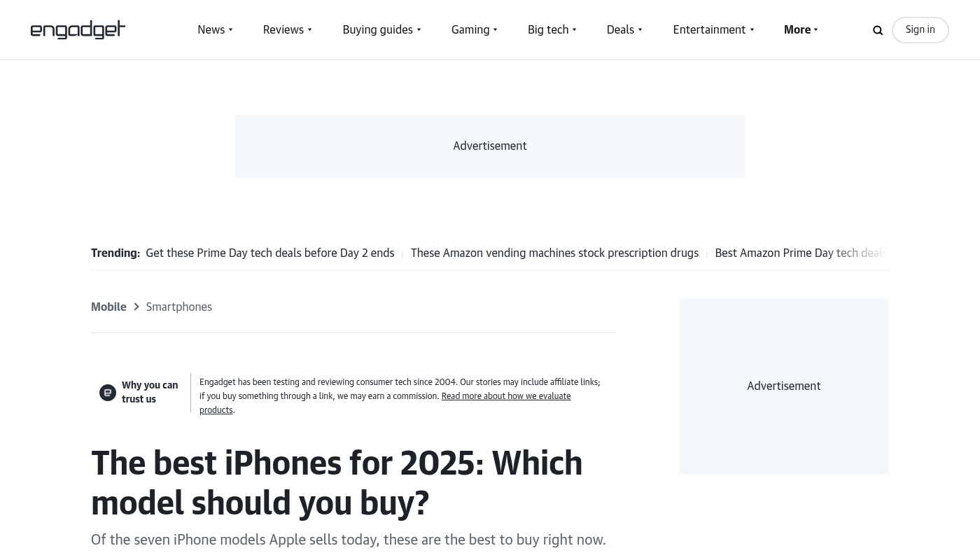Image resolution: width=980 pixels, height=560 pixels.
Task: Expand the Reviews dropdown arrow
Action: 309,30
